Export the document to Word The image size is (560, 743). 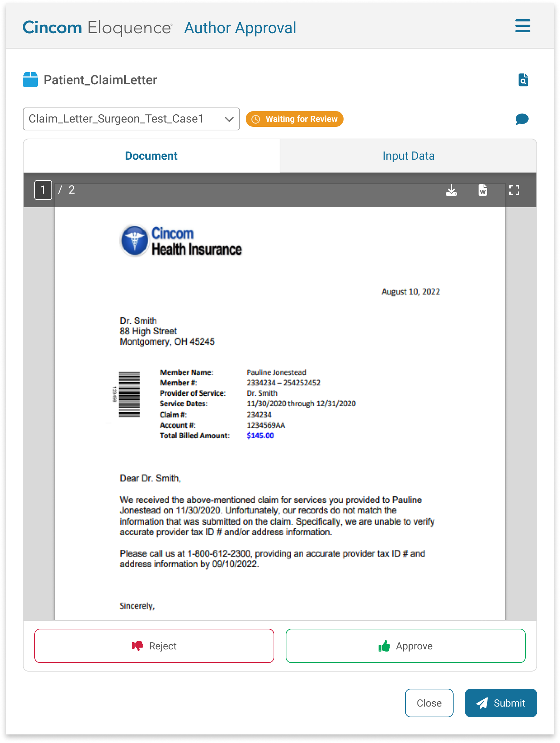483,190
